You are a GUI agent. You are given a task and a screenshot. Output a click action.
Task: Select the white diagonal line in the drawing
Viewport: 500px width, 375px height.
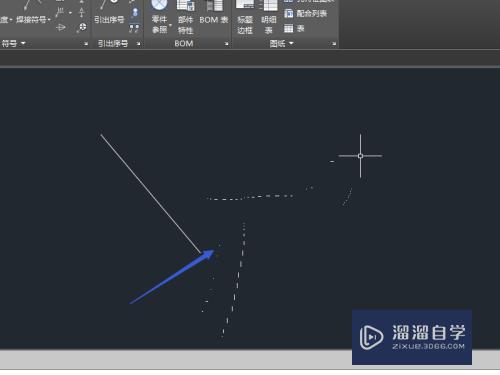tap(151, 194)
